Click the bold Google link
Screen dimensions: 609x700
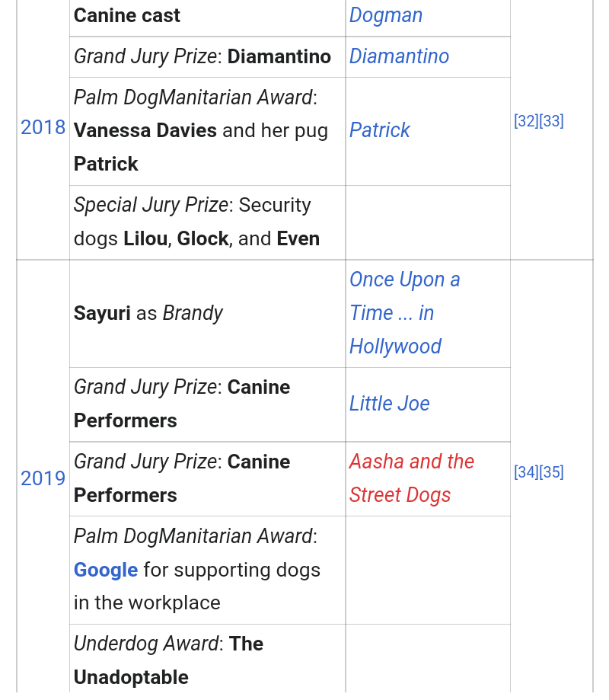(x=106, y=570)
